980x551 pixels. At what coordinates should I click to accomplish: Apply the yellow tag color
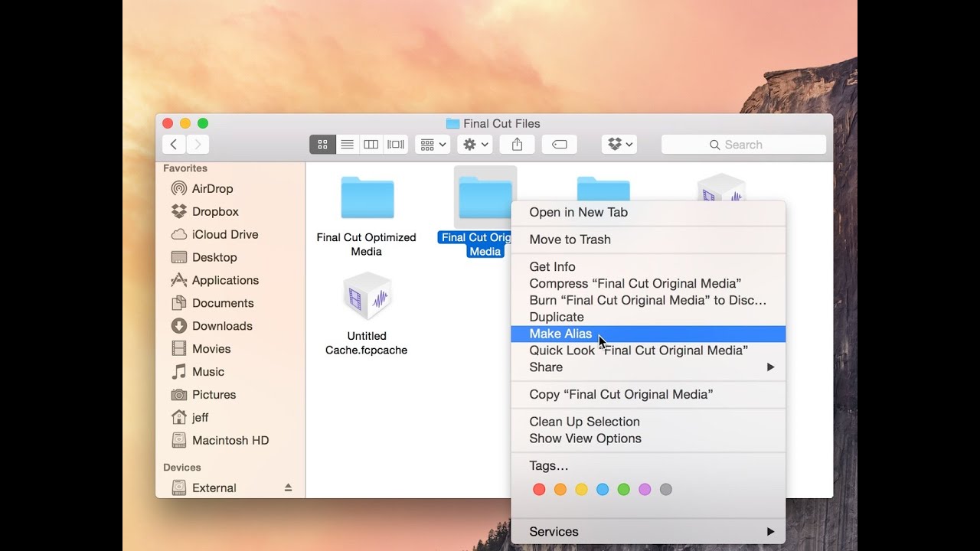[x=581, y=489]
